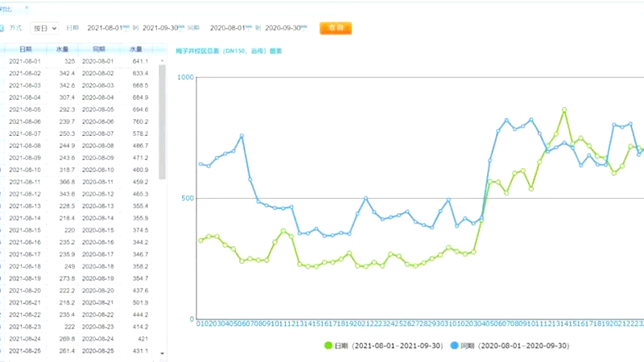Click comparison date cell 2020-08-13
This screenshot has height=362, width=644.
[x=97, y=206]
